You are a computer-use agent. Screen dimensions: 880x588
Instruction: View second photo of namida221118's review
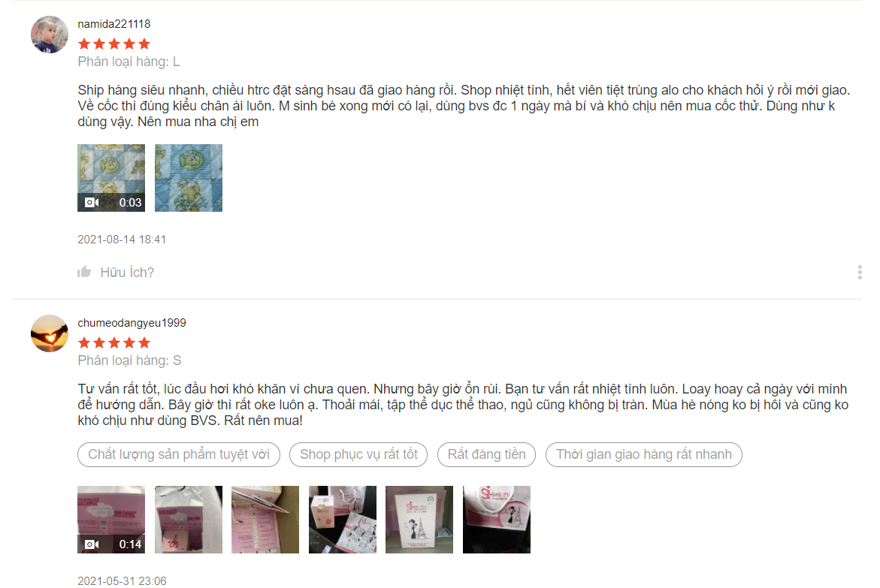pyautogui.click(x=189, y=178)
